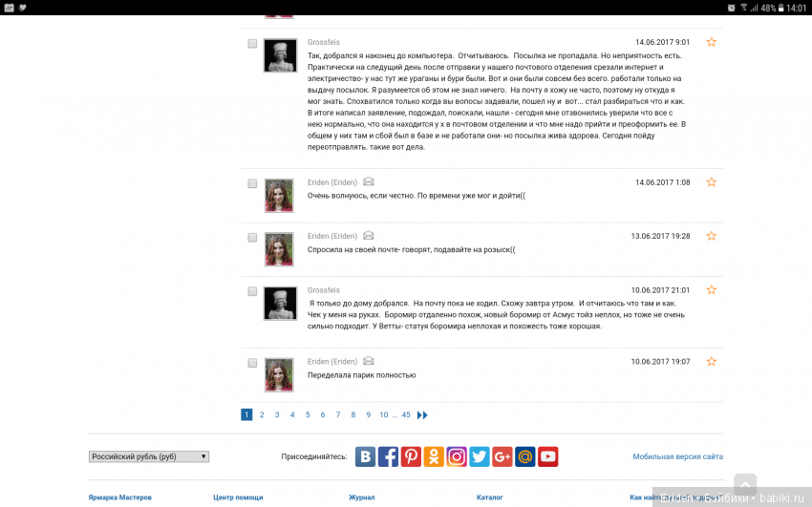Select checkbox beside the 10.06.2017 19:07 comment
812x507 pixels.
click(252, 363)
